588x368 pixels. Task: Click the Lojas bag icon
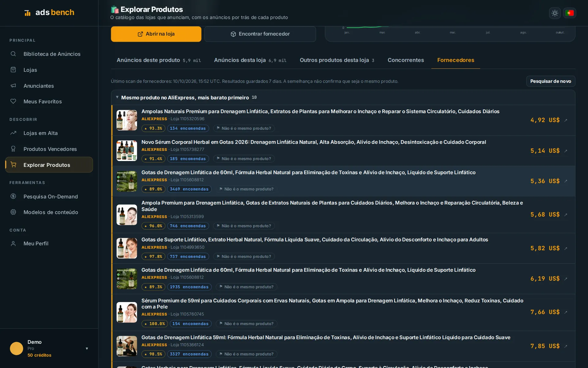(x=13, y=70)
